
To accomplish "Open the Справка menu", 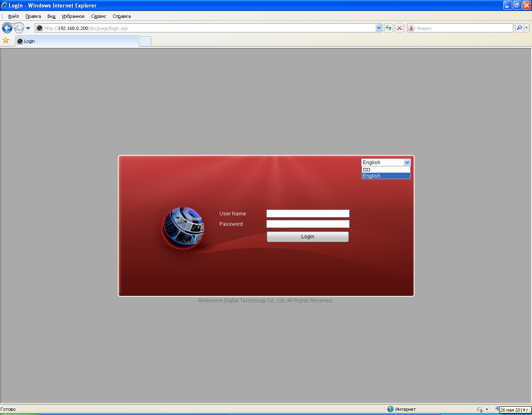I will pos(121,16).
